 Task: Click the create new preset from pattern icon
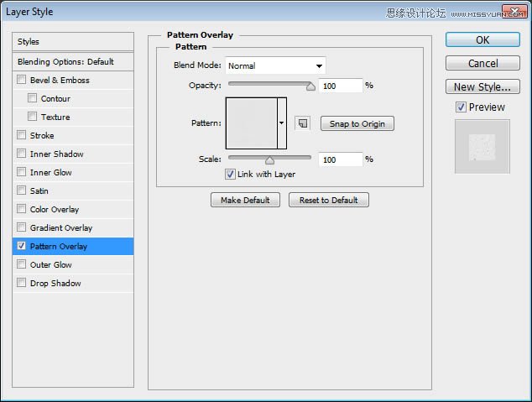pyautogui.click(x=303, y=123)
